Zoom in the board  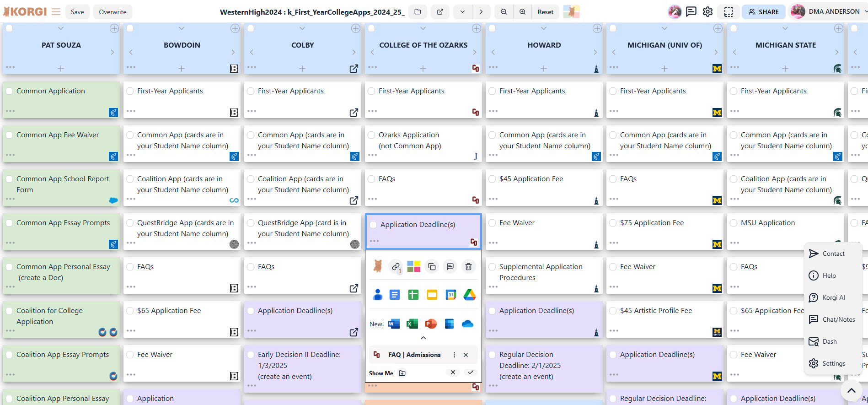coord(522,12)
